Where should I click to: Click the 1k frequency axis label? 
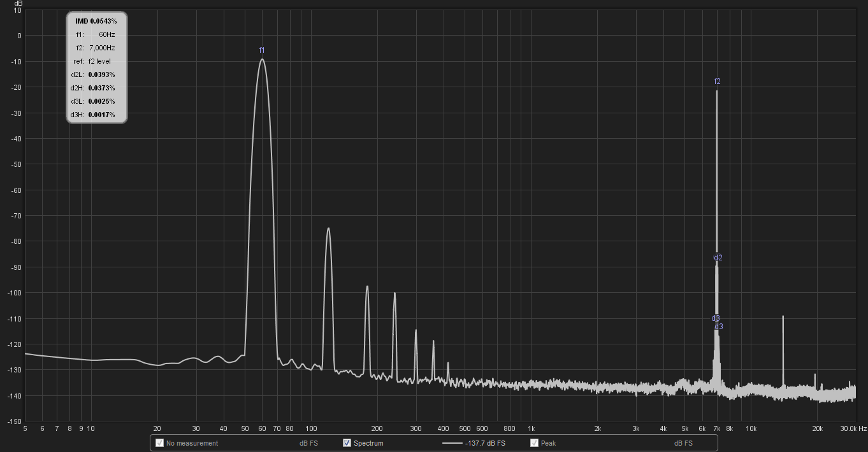531,428
